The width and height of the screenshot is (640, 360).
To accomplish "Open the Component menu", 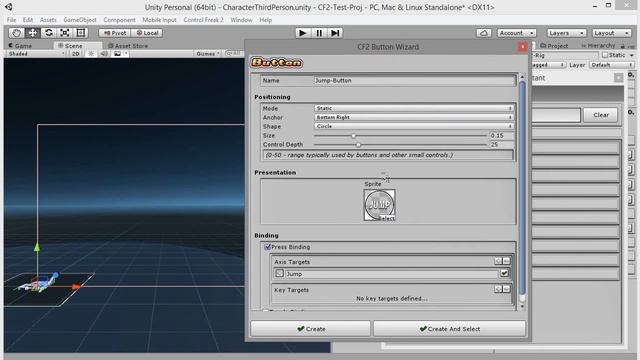I will pyautogui.click(x=119, y=20).
